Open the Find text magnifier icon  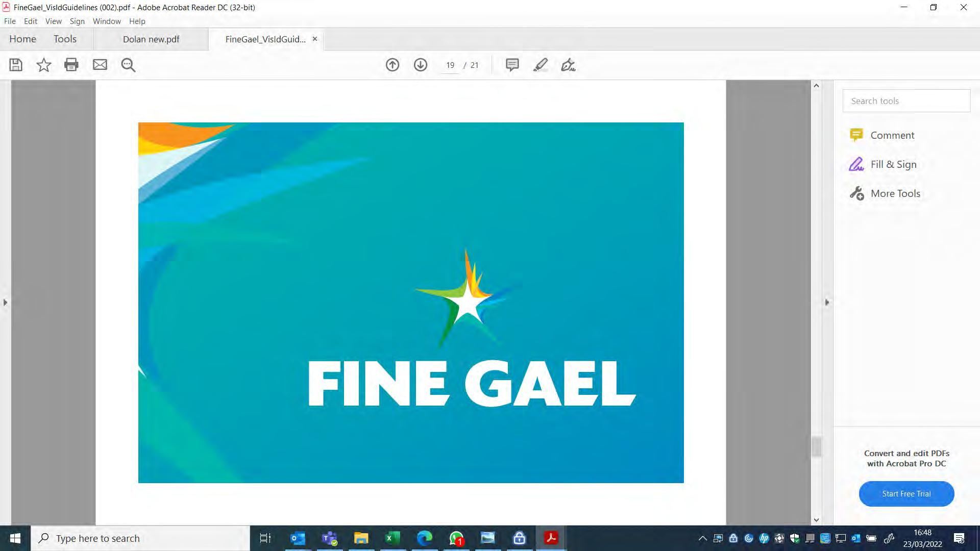128,65
